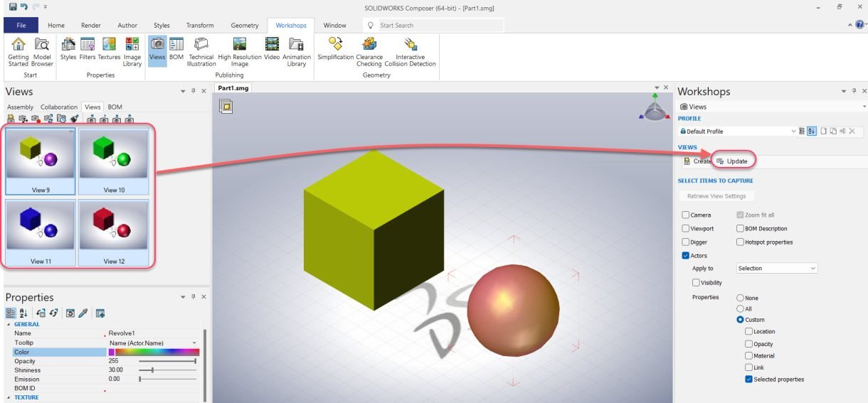Open the Assembly tab in left pane
Viewport: 868px width, 403px height.
(20, 107)
